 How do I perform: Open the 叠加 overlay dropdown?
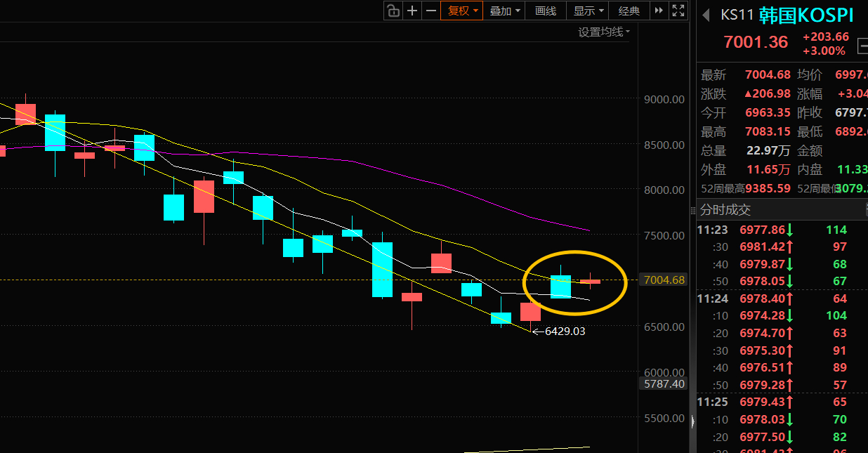[505, 11]
